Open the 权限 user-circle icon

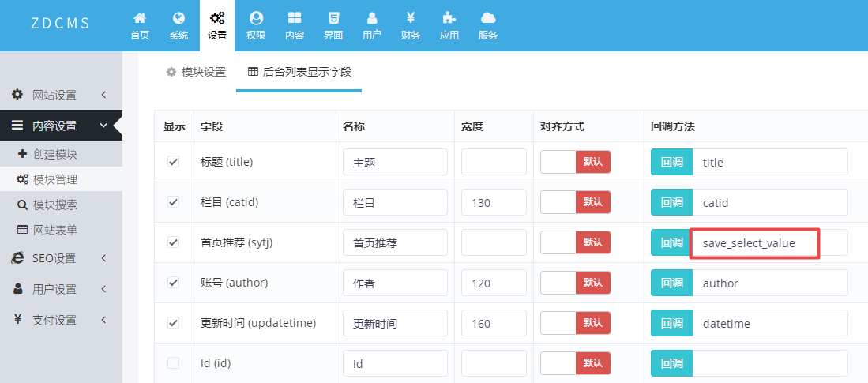(256, 18)
